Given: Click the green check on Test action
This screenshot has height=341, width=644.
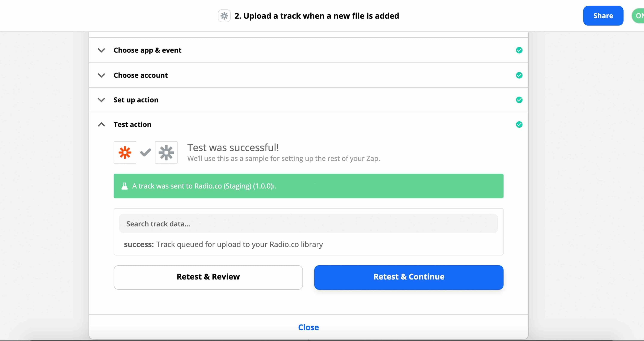Looking at the screenshot, I should click(519, 124).
